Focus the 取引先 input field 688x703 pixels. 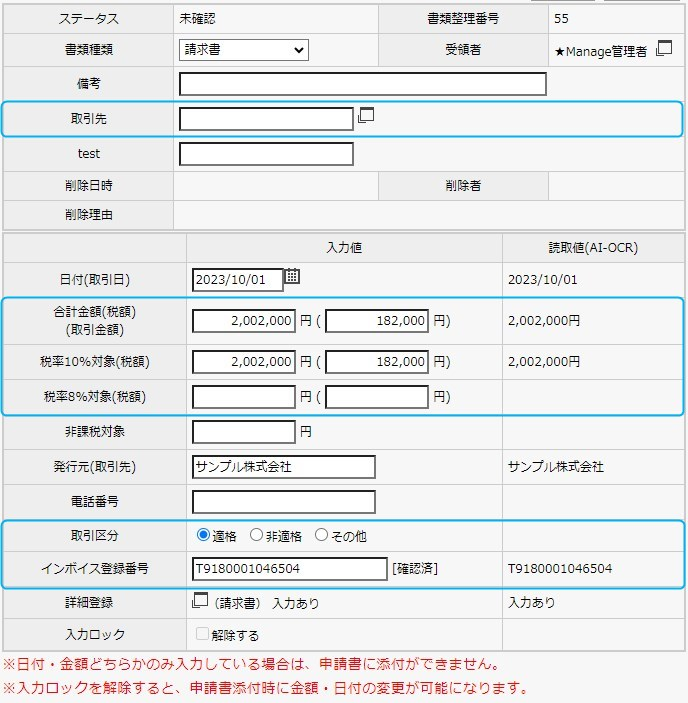tap(266, 119)
